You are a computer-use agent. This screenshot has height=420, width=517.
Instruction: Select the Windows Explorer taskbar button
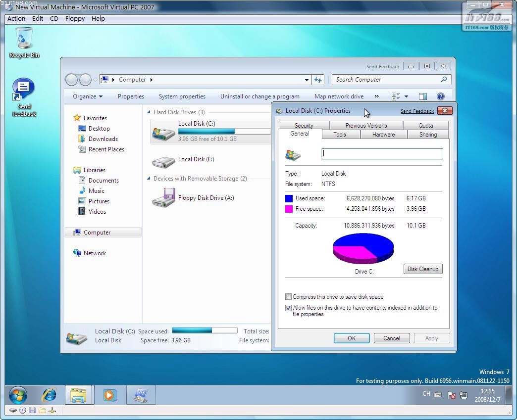pos(79,395)
